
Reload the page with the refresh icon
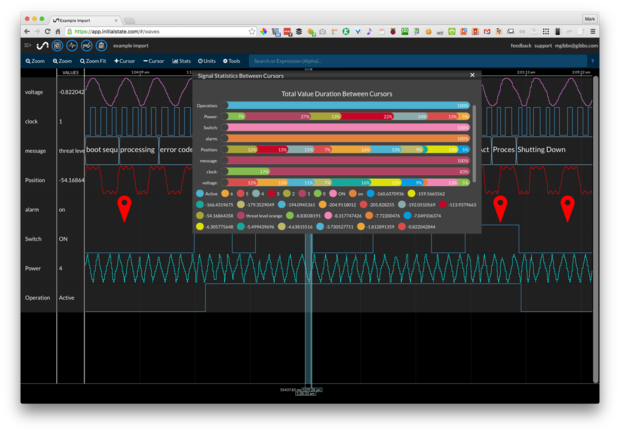47,31
